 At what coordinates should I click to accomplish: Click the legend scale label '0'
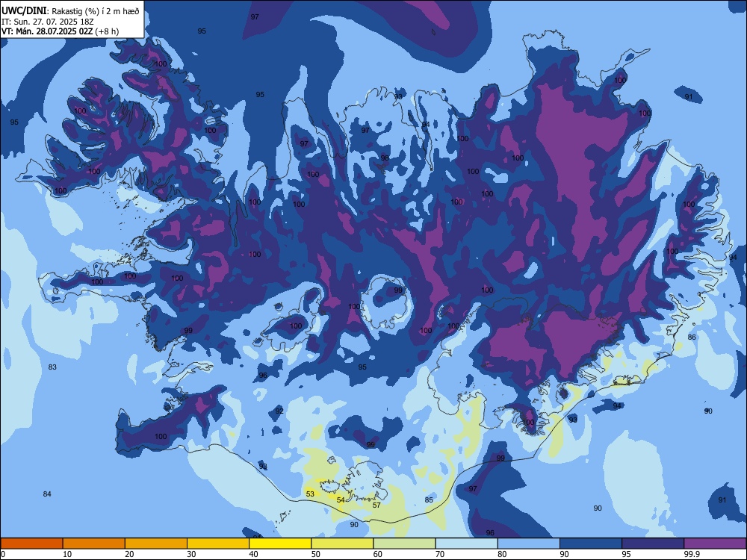point(3,554)
